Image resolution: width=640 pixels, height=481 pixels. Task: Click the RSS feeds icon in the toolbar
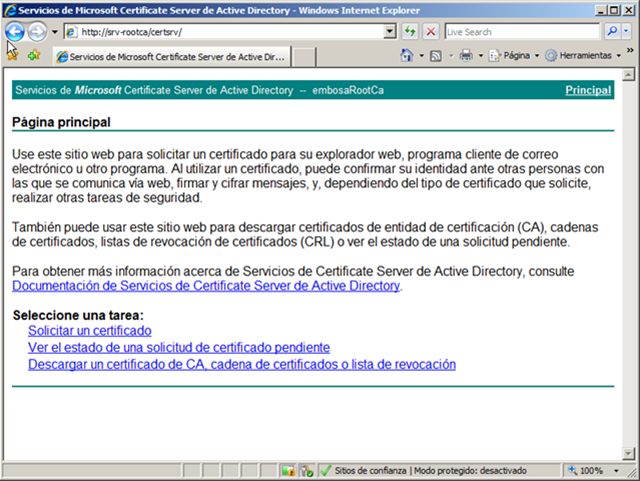coord(437,55)
